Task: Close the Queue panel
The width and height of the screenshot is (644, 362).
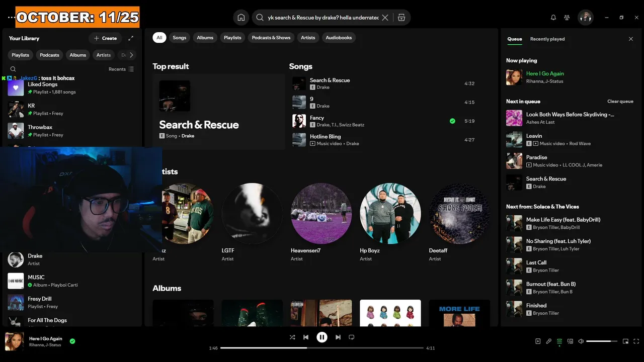Action: pos(631,39)
